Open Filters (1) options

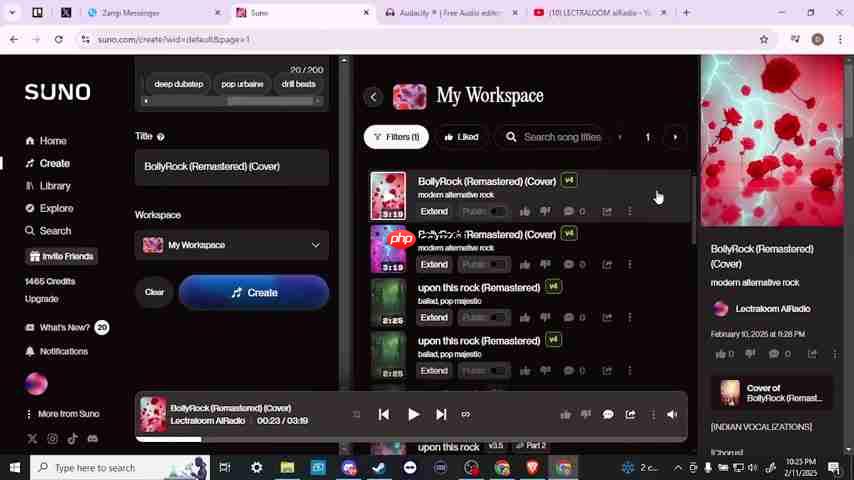(x=396, y=137)
